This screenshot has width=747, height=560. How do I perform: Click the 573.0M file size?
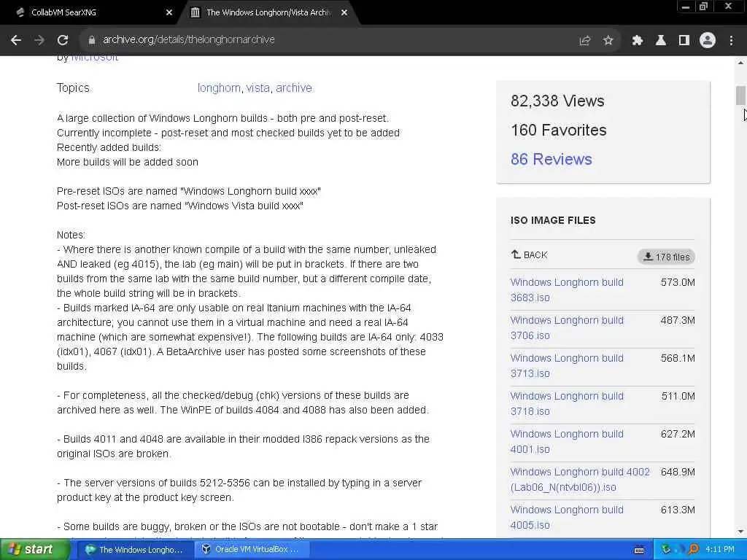[x=678, y=282]
